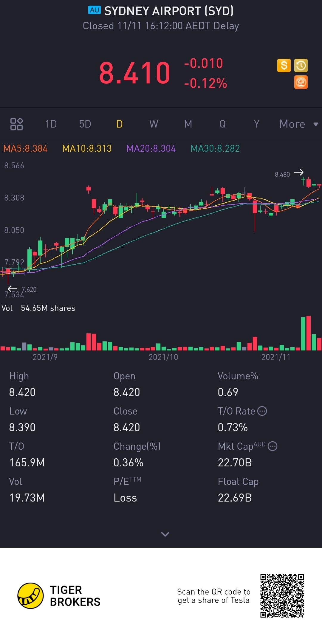322x644 pixels.
Task: Tap the Tiger Brokers logo
Action: point(31,596)
